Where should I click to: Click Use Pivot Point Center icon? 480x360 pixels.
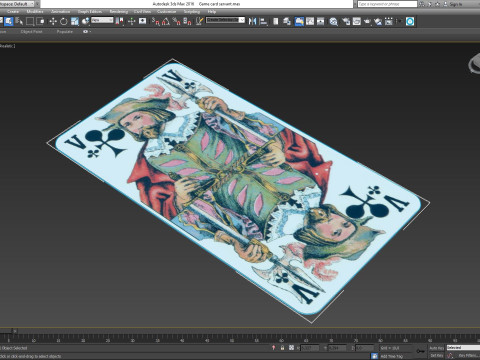coord(119,22)
